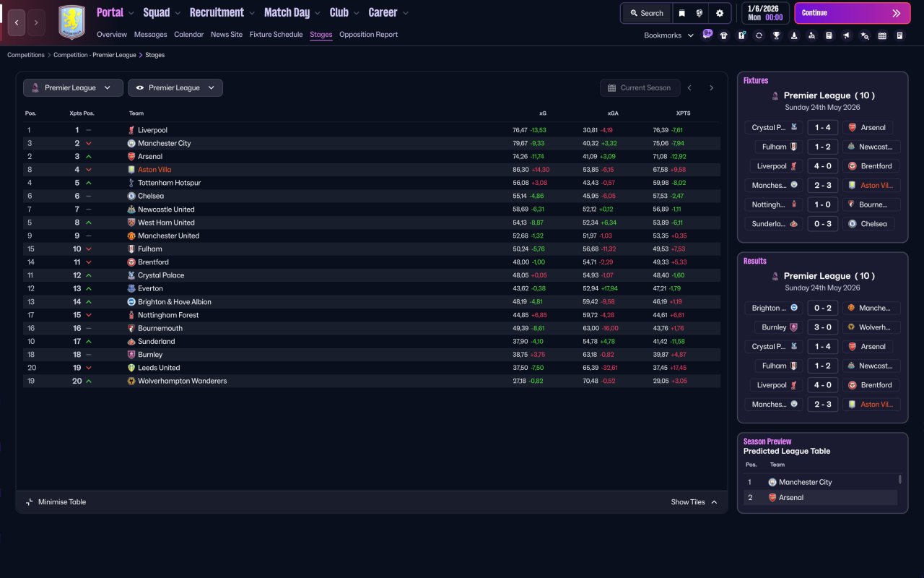
Task: Click the Arsenal badge in table
Action: tap(131, 157)
